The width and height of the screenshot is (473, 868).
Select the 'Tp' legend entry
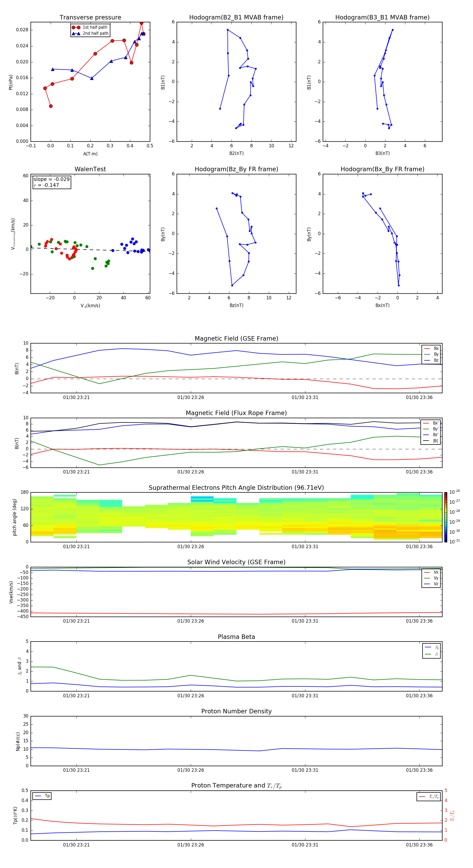[x=42, y=796]
